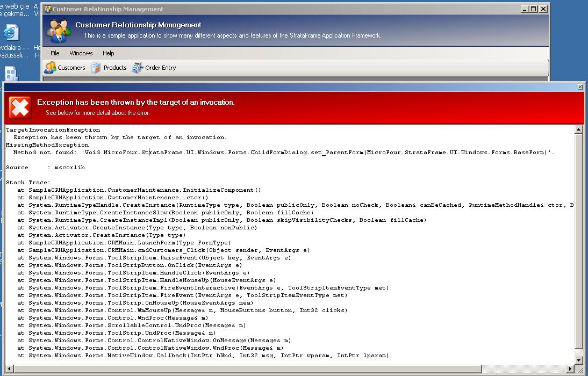Image resolution: width=588 pixels, height=376 pixels.
Task: Click the red error X icon
Action: point(20,108)
